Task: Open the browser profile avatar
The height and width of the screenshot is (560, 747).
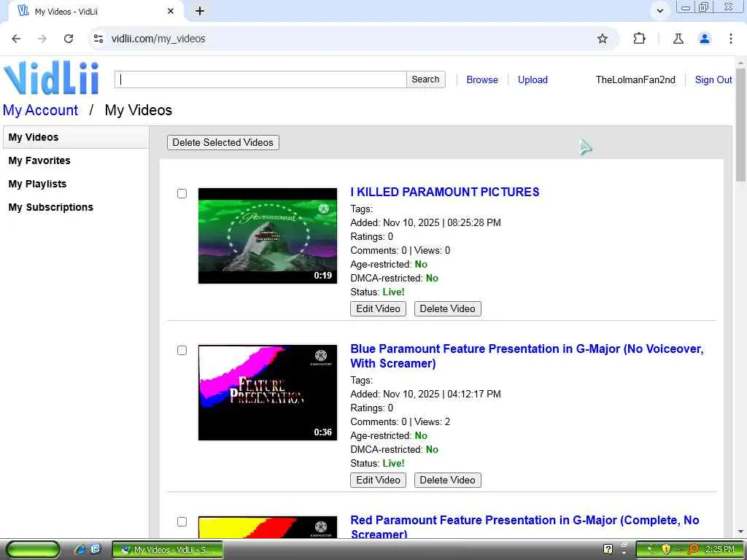Action: (x=705, y=39)
